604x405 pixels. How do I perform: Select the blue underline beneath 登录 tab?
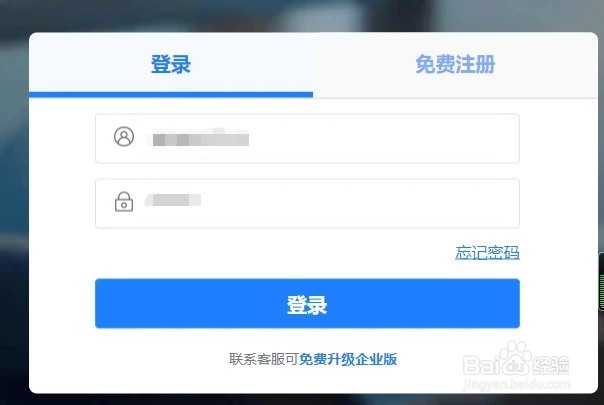click(171, 95)
